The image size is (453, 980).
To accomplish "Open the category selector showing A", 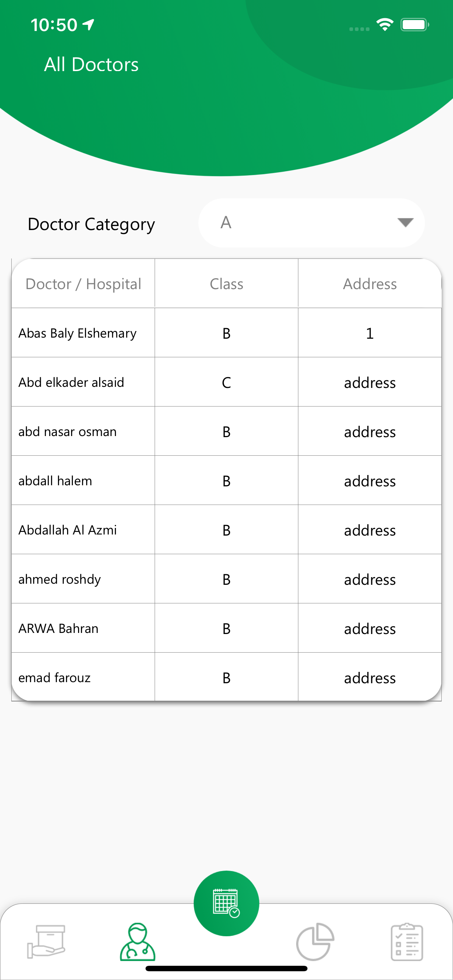I will tap(311, 222).
